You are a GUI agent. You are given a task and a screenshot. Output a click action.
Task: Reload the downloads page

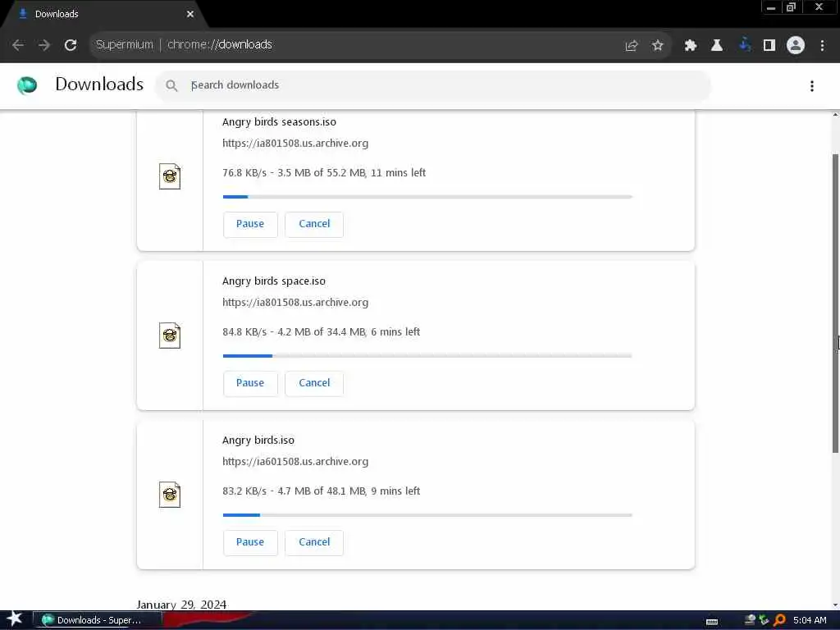71,45
